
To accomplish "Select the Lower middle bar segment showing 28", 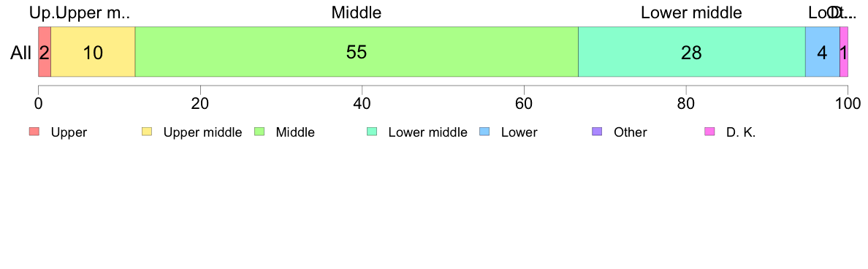I will (x=691, y=51).
